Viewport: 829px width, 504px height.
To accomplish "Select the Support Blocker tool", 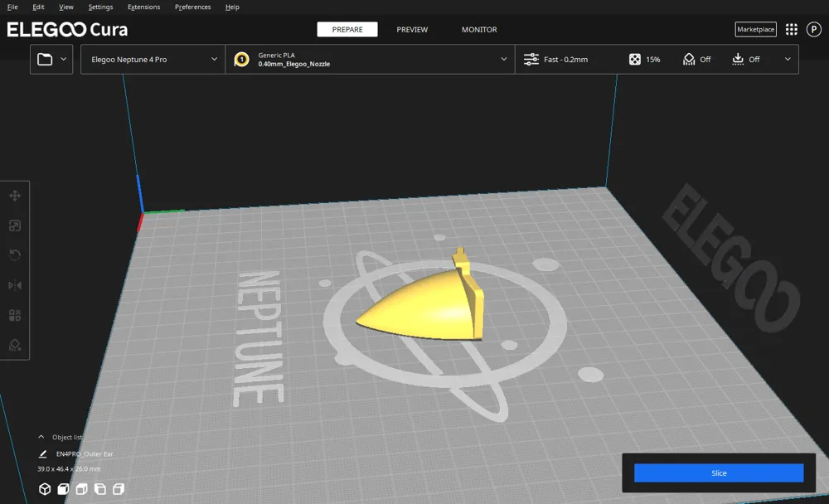I will 15,346.
